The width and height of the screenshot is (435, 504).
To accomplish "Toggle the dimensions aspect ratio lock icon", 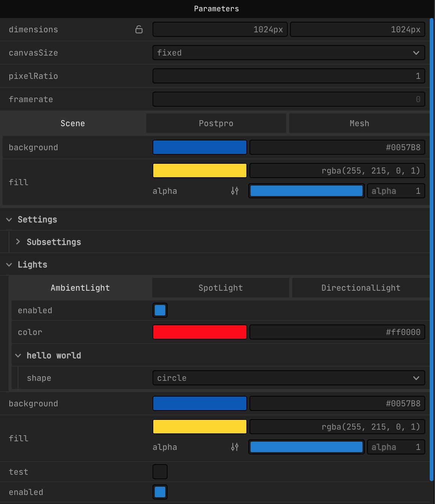I will pos(139,29).
